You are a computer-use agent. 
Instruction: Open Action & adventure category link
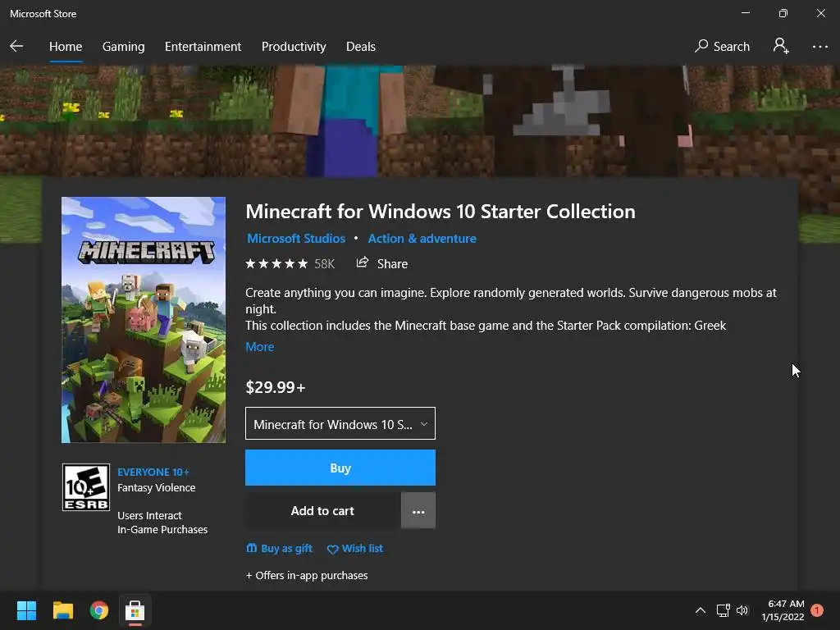(422, 239)
